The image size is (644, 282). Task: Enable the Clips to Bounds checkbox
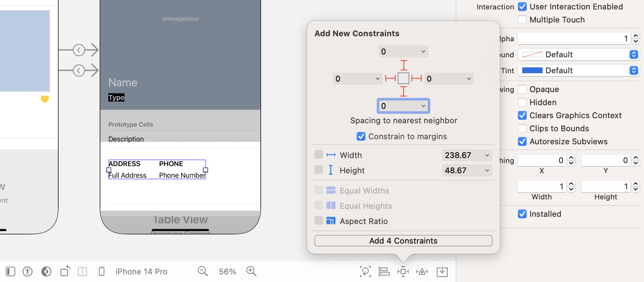coord(522,128)
